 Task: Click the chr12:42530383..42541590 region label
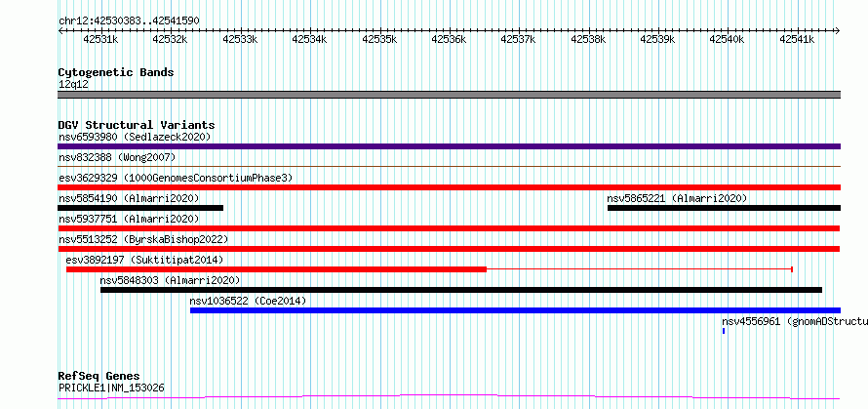tap(129, 20)
